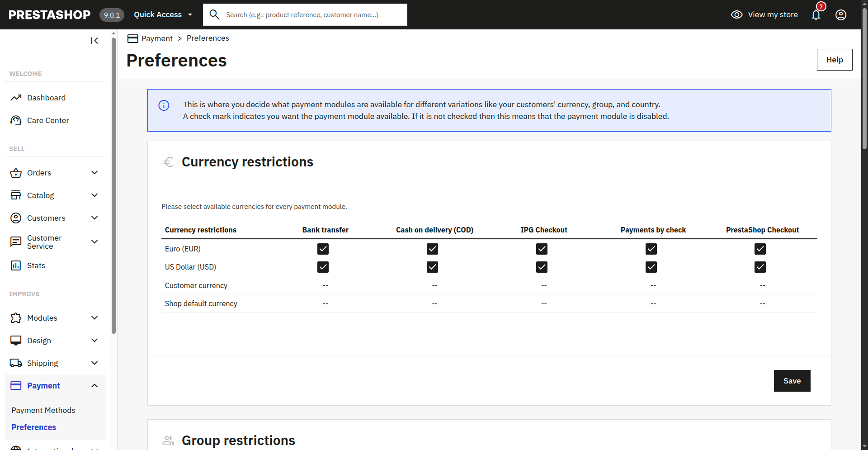Click the Customer currency row label
The image size is (868, 450).
(196, 285)
